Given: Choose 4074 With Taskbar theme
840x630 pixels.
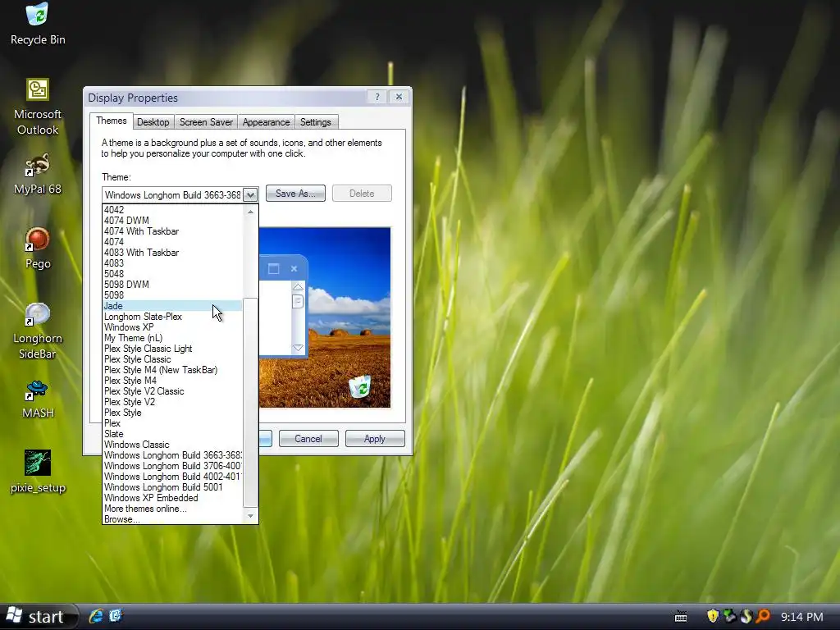Looking at the screenshot, I should [172, 231].
